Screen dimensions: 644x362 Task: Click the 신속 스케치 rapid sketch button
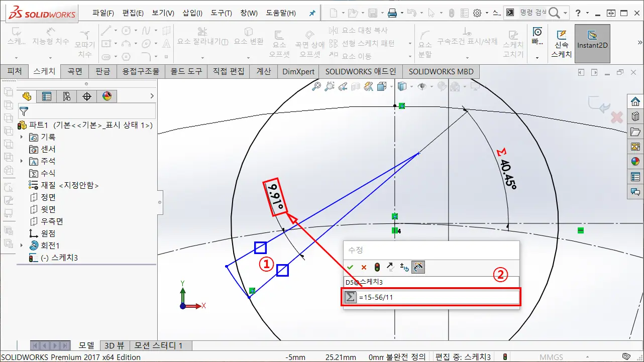pyautogui.click(x=561, y=44)
